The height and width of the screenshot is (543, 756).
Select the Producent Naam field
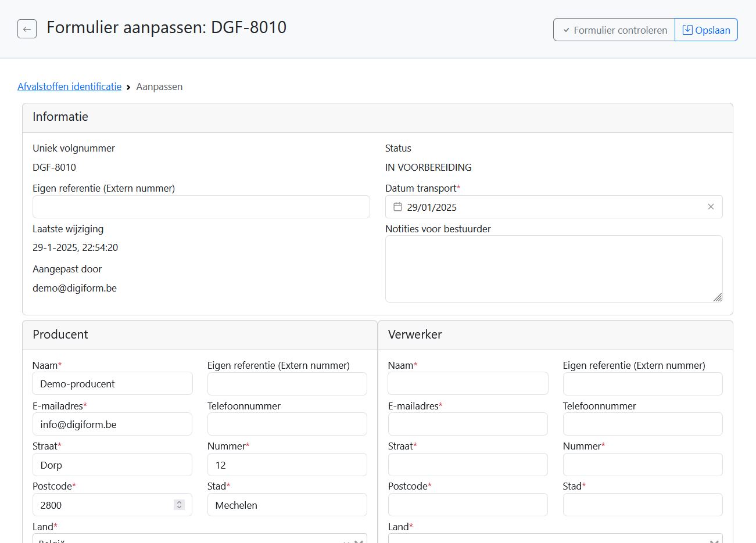coord(112,384)
